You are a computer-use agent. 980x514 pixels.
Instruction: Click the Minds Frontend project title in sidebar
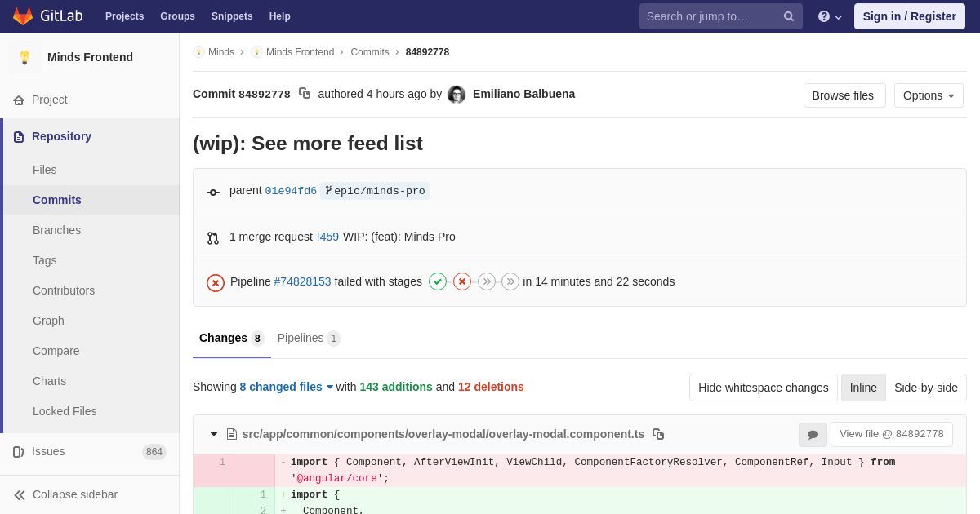coord(90,57)
